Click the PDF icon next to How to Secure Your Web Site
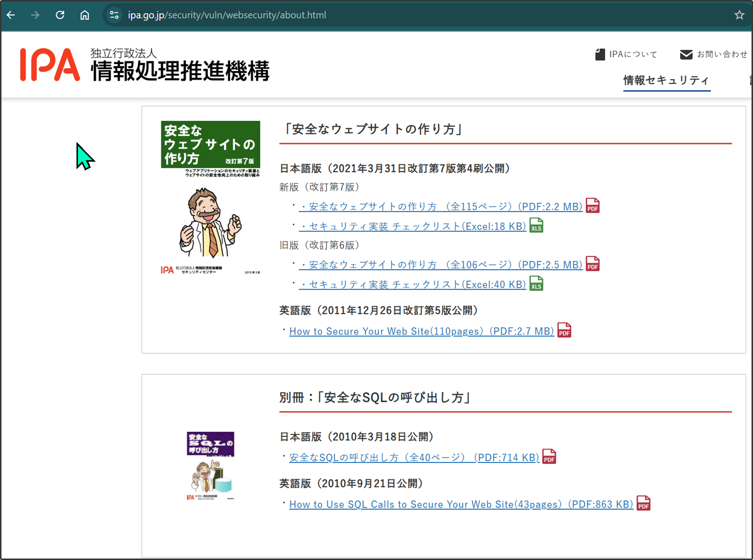Screen dimensions: 753x560 point(564,331)
